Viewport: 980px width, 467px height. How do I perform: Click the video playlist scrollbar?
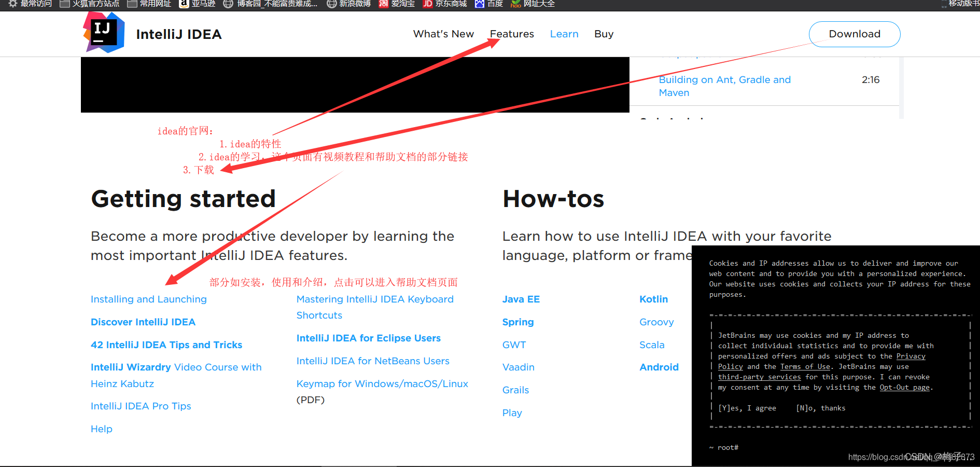(901, 88)
